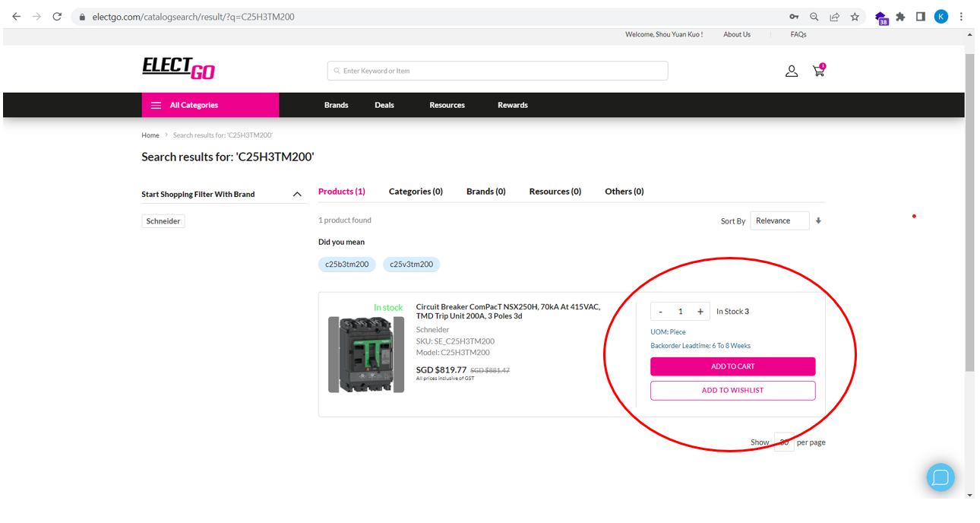Open the Deals menu
Screen dimensions: 980x523
384,105
